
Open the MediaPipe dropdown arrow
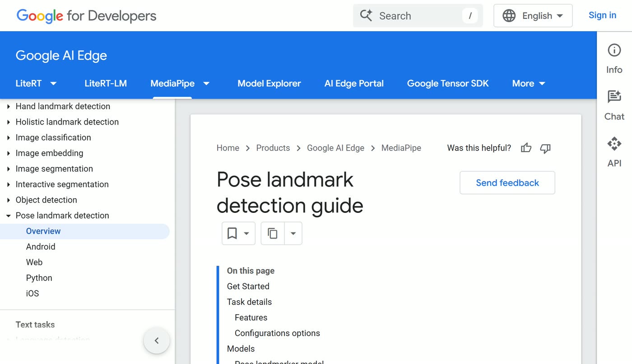click(x=206, y=83)
